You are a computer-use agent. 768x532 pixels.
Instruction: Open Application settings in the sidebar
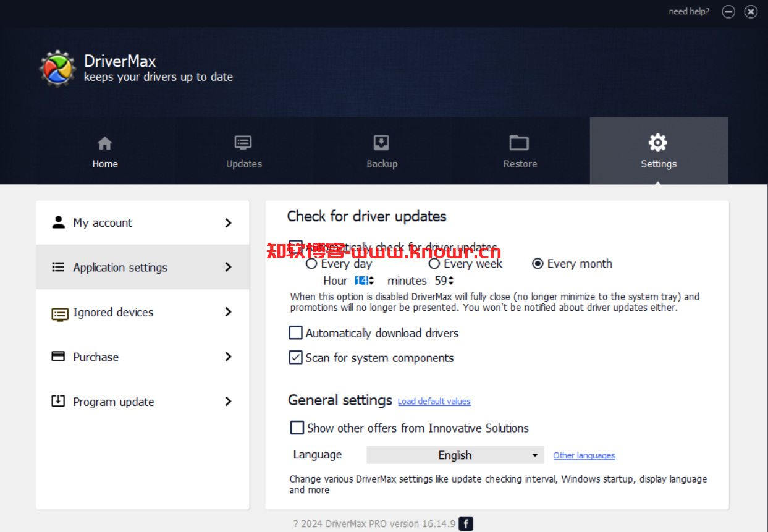pos(143,267)
